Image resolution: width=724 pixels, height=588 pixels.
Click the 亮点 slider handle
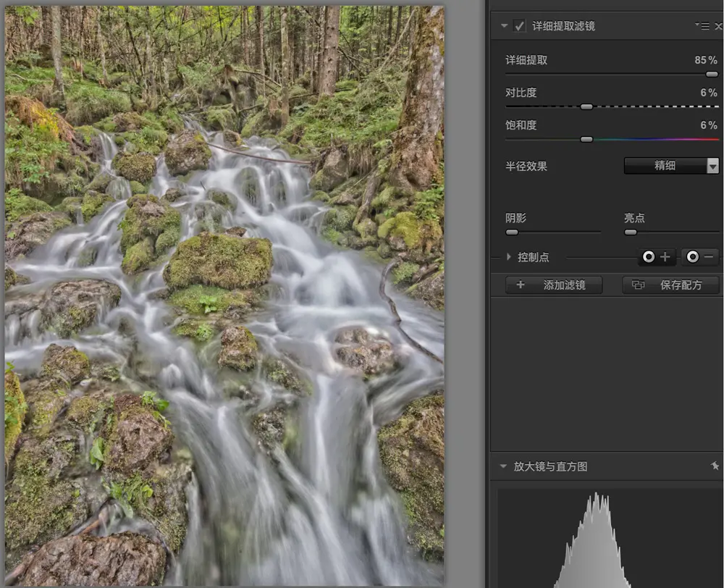coord(631,232)
